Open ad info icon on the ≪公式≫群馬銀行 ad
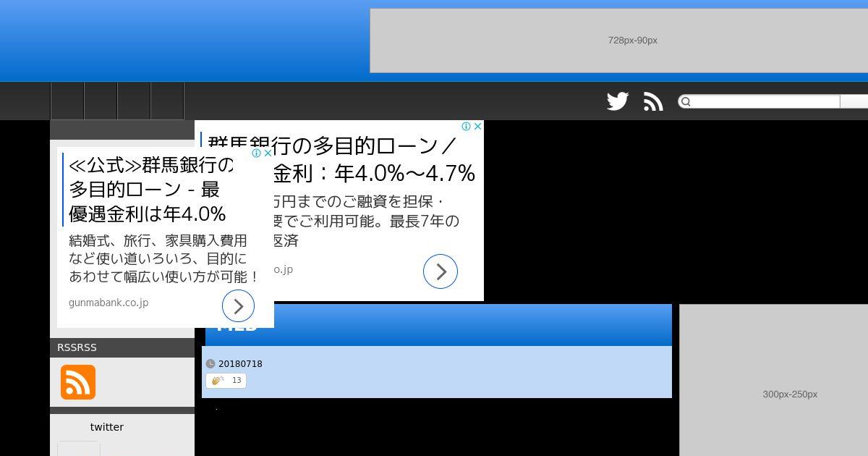 click(x=256, y=153)
